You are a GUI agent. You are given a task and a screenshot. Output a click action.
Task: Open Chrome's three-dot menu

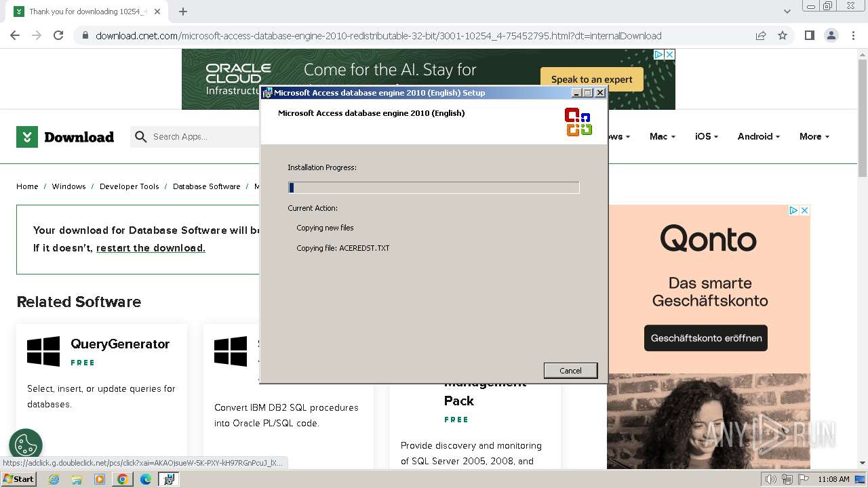pyautogui.click(x=853, y=36)
